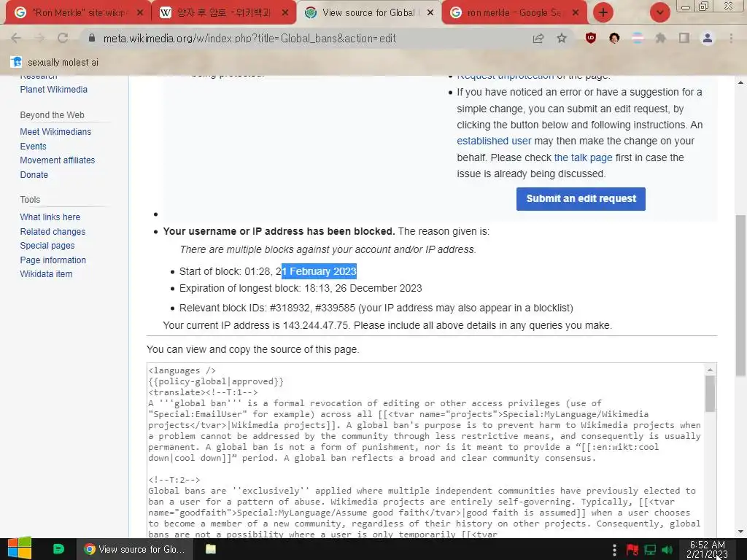
Task: Open the clock showing 6:52 AM
Action: 707,550
